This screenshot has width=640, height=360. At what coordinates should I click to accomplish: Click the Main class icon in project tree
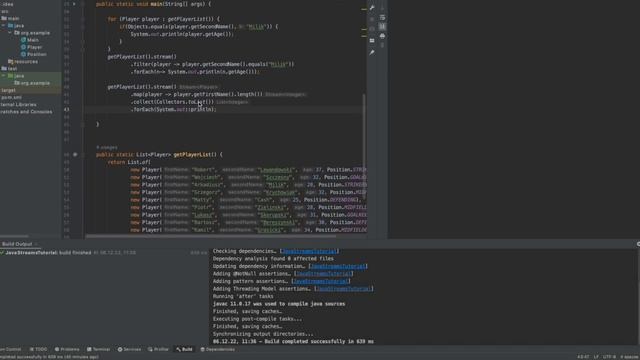(23, 40)
